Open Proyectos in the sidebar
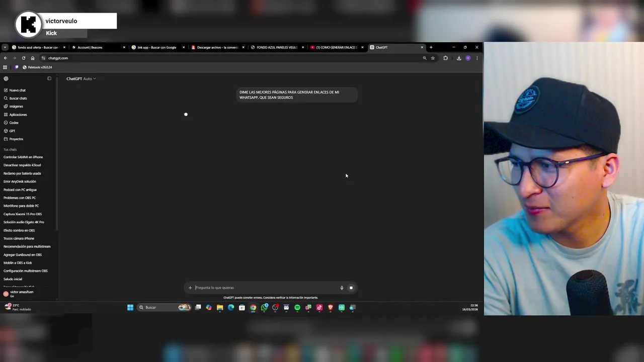 pyautogui.click(x=14, y=139)
